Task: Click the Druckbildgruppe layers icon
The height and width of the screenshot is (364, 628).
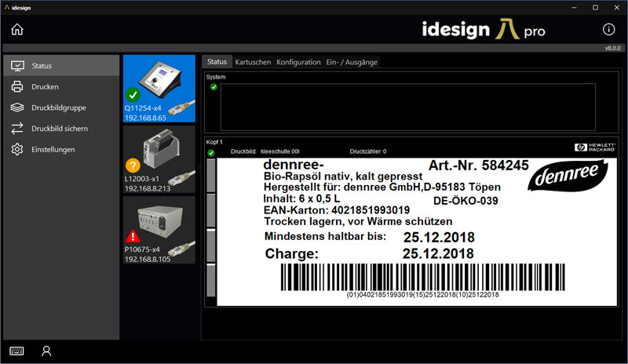Action: pyautogui.click(x=17, y=107)
